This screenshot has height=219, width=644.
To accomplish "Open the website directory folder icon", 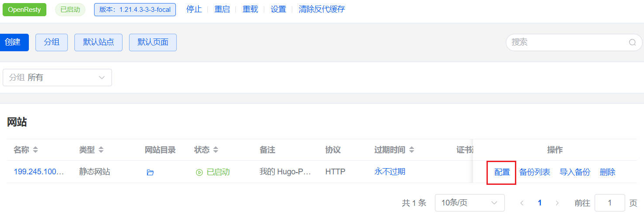I will tap(150, 173).
